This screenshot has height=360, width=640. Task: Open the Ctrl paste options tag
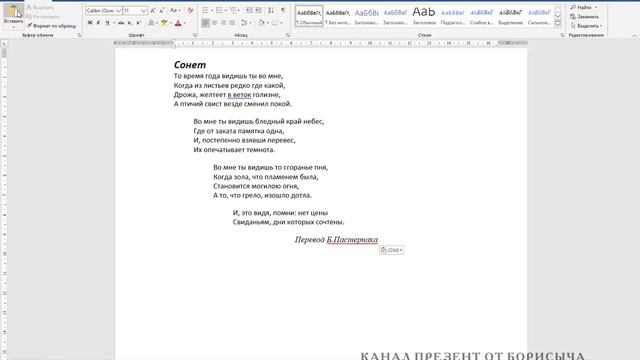coord(391,250)
